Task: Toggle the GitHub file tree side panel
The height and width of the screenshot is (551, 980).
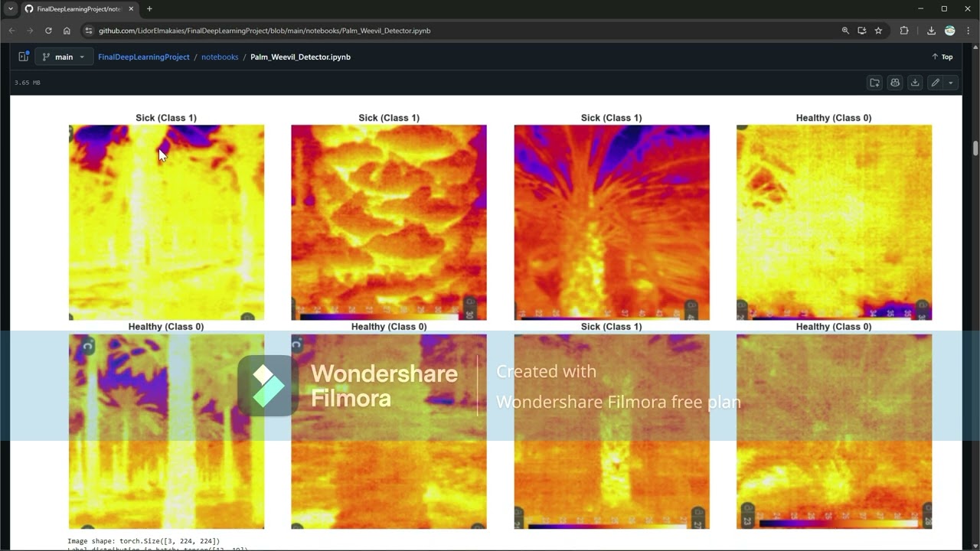Action: [24, 57]
